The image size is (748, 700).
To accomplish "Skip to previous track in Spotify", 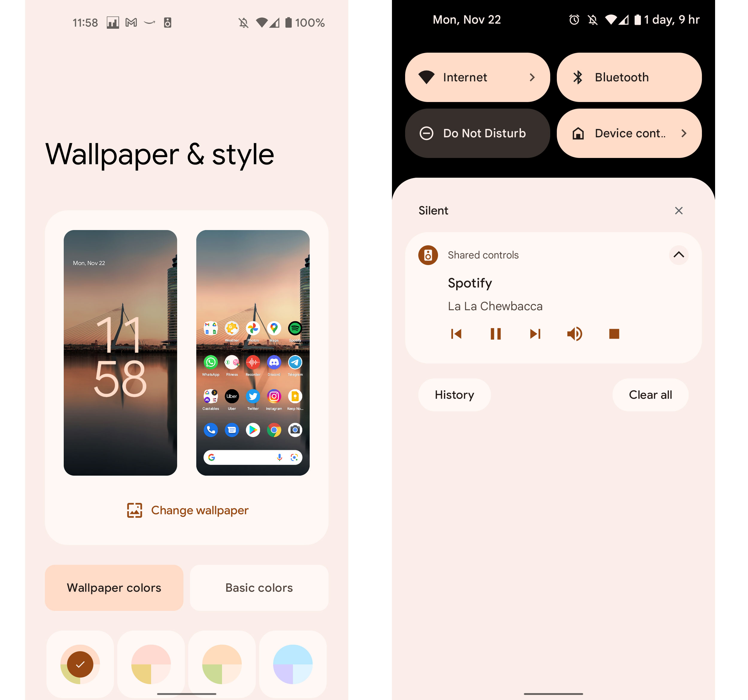I will pyautogui.click(x=456, y=334).
